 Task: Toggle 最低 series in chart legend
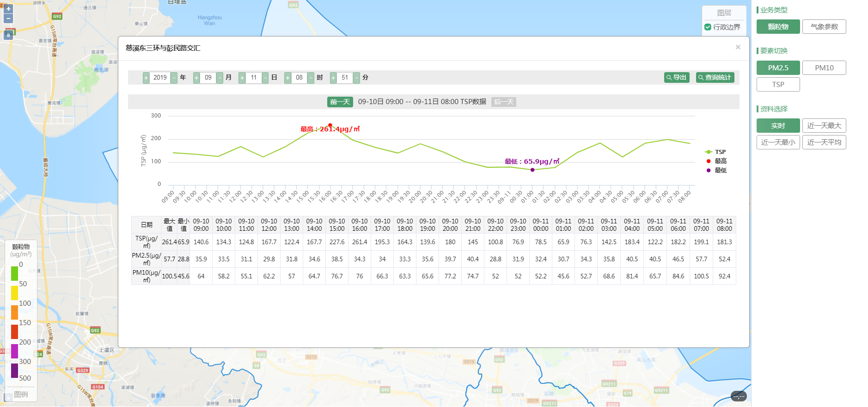click(716, 170)
